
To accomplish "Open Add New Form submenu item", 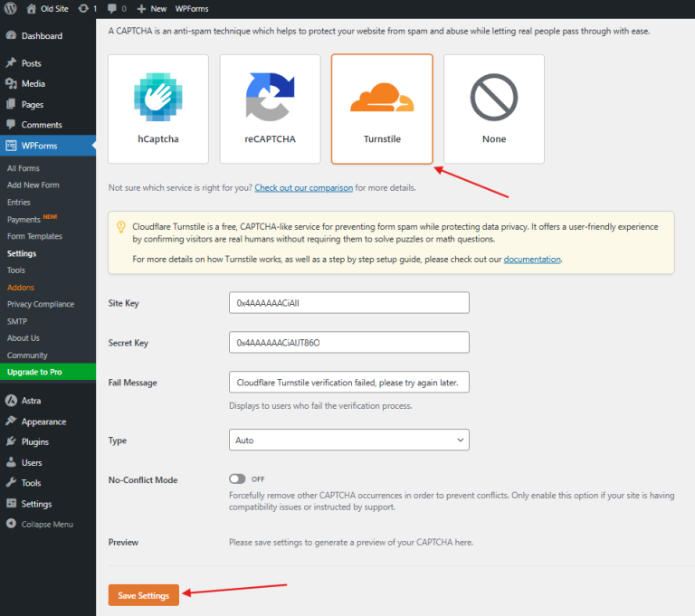I will click(x=33, y=185).
